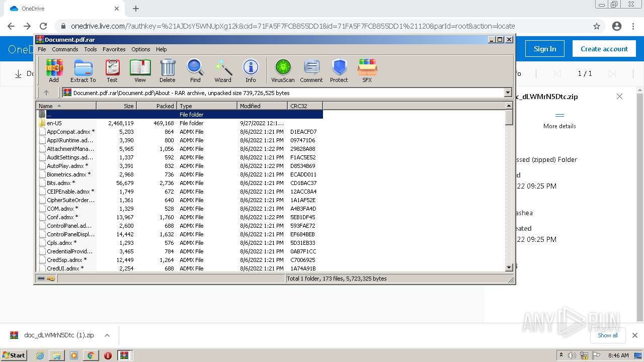Click the password key icon in status bar

tap(51, 279)
